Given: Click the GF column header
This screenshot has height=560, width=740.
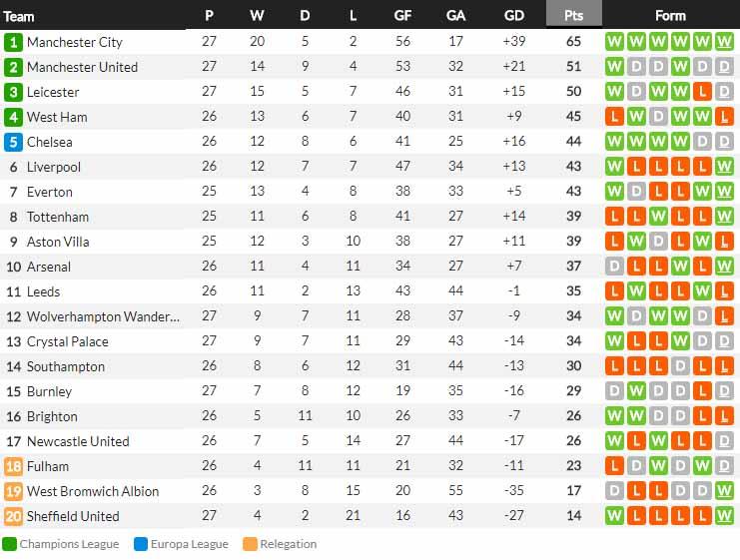Looking at the screenshot, I should pos(402,15).
